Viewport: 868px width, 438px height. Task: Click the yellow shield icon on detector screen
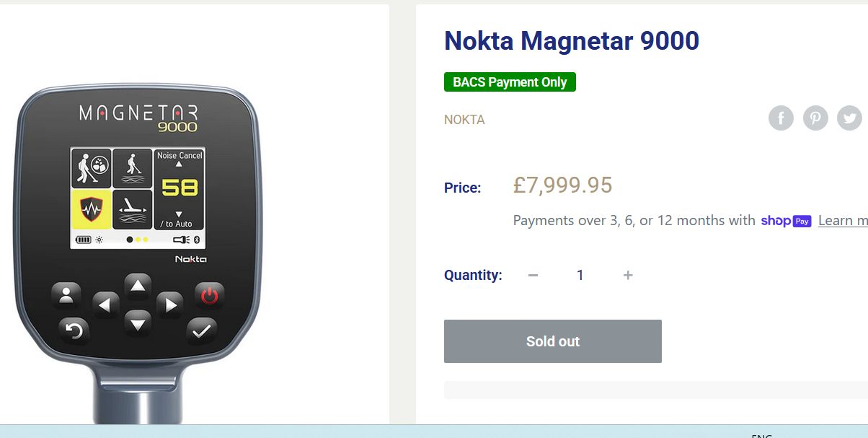tap(92, 210)
